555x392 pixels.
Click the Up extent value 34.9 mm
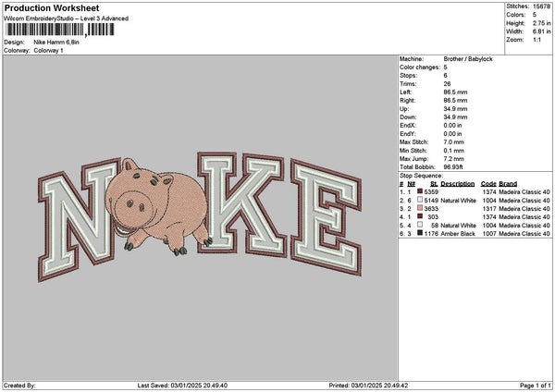[x=455, y=109]
